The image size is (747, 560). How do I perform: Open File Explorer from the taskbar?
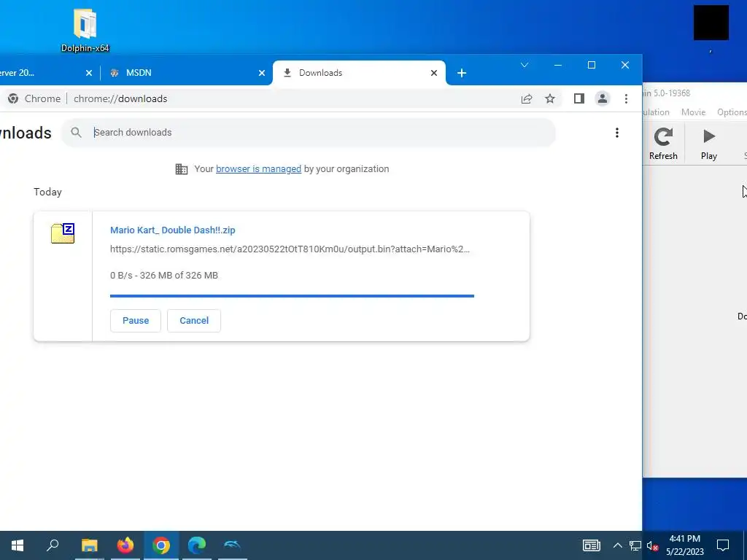click(x=89, y=545)
